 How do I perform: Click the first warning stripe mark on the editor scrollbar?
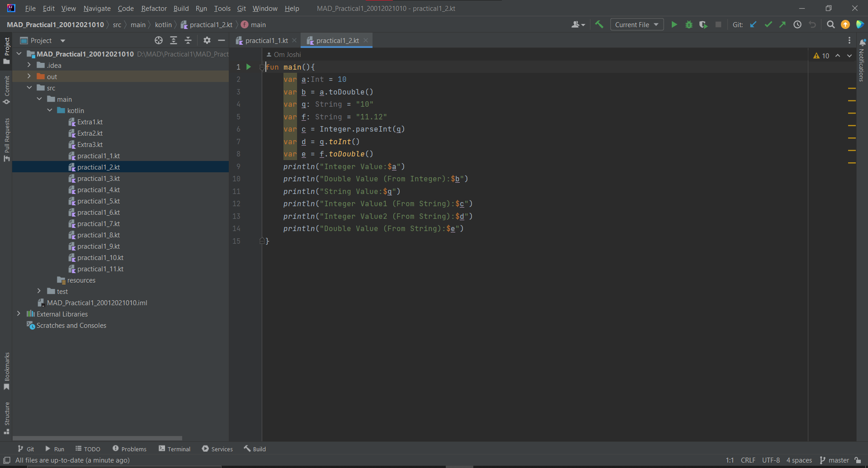[852, 88]
